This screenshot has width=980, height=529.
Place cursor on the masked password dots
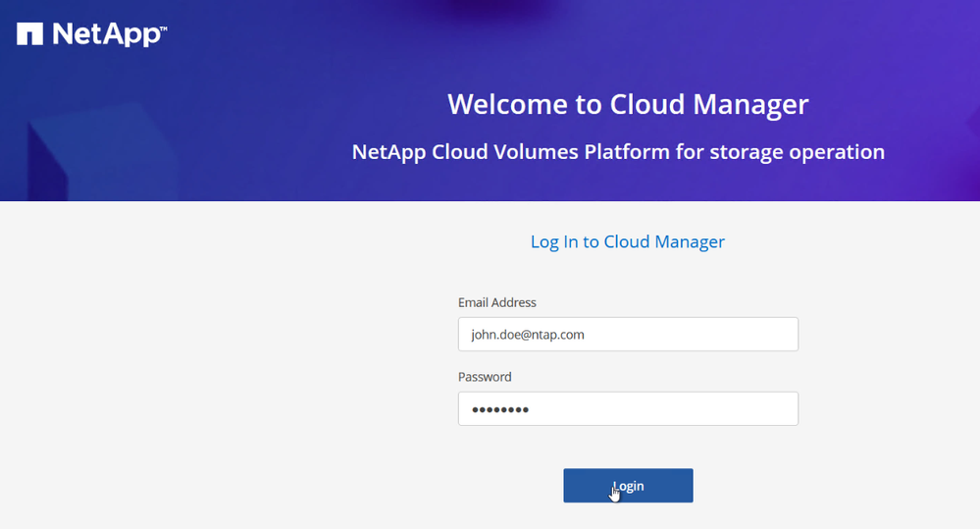point(500,409)
